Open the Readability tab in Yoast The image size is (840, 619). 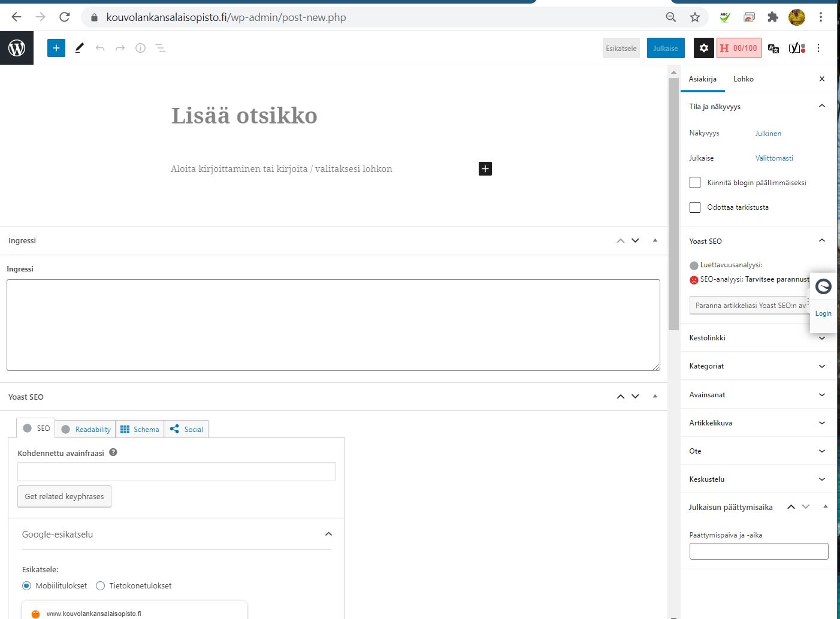86,430
